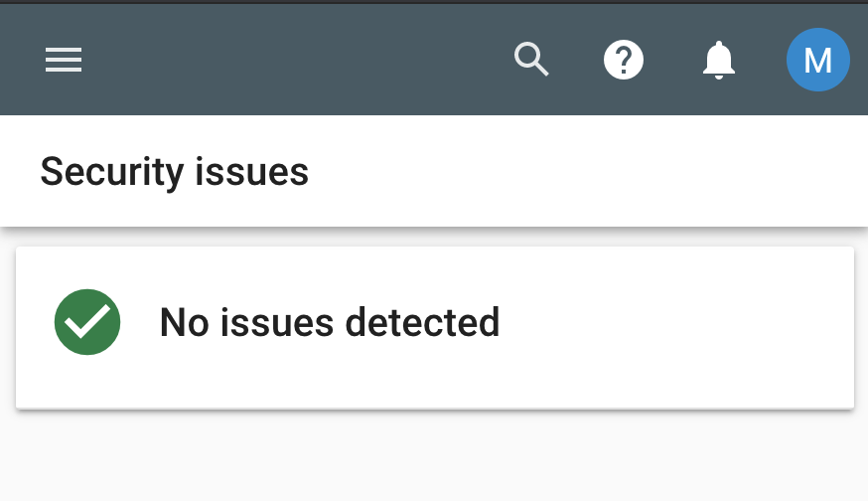Select the No issues detected message
The image size is (868, 501).
[329, 322]
